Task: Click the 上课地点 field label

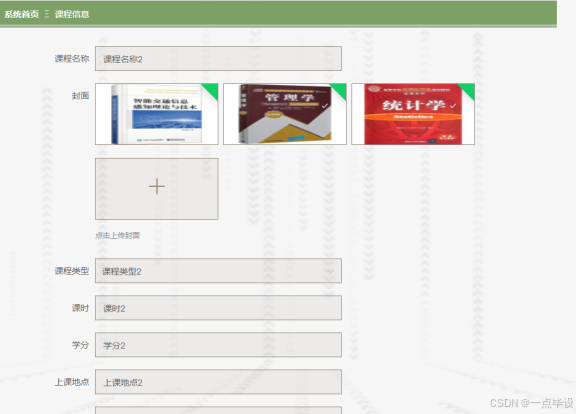Action: point(72,382)
